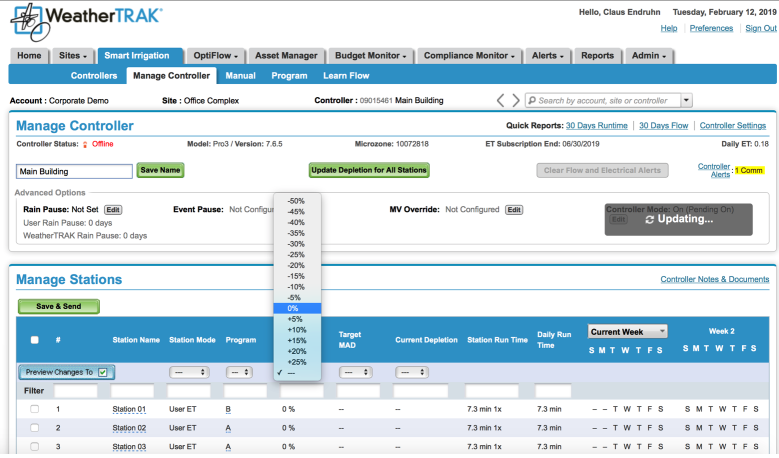Image resolution: width=779 pixels, height=458 pixels.
Task: Select checkbox for Station 01 row
Action: [34, 409]
